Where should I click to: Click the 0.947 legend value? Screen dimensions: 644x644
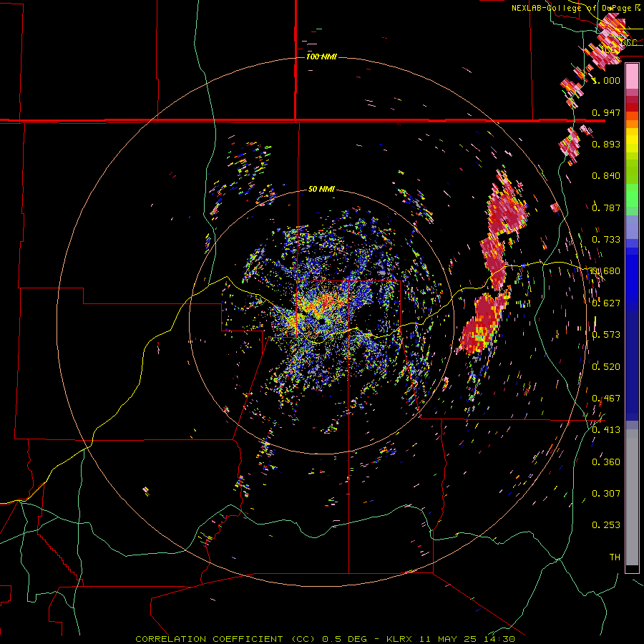[606, 112]
